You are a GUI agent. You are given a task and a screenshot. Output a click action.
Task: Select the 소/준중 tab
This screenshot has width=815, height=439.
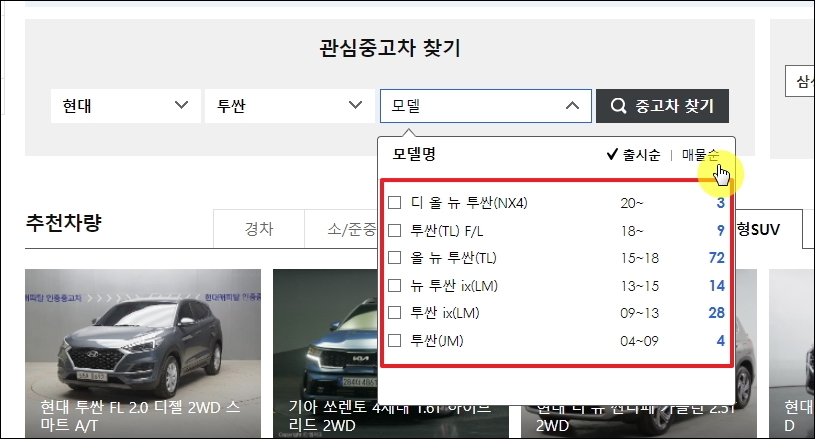(x=343, y=229)
